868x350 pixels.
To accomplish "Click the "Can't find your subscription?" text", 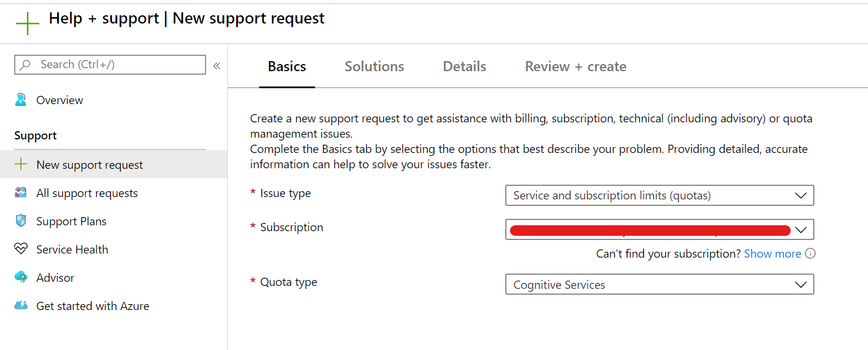I will 668,254.
